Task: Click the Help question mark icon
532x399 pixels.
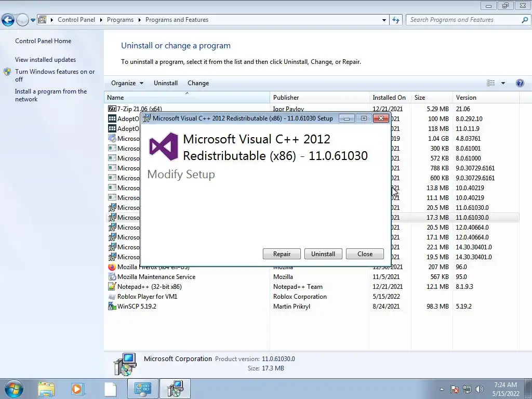Action: [520, 83]
